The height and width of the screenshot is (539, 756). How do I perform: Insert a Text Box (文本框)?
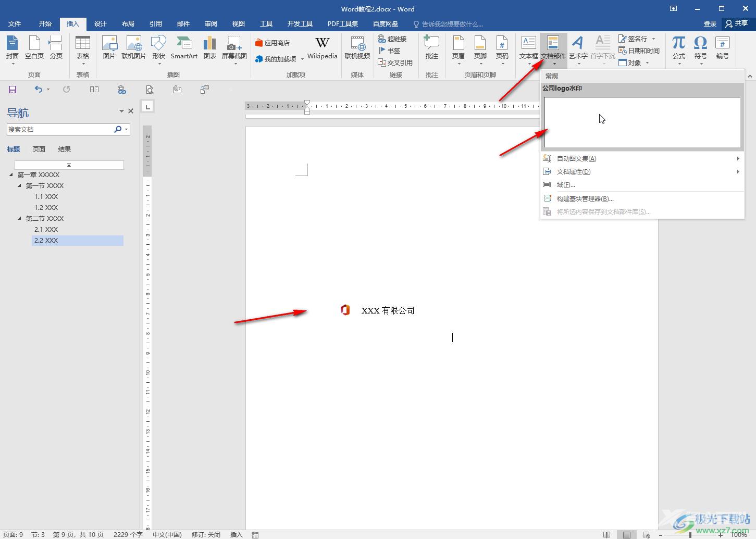pos(529,50)
